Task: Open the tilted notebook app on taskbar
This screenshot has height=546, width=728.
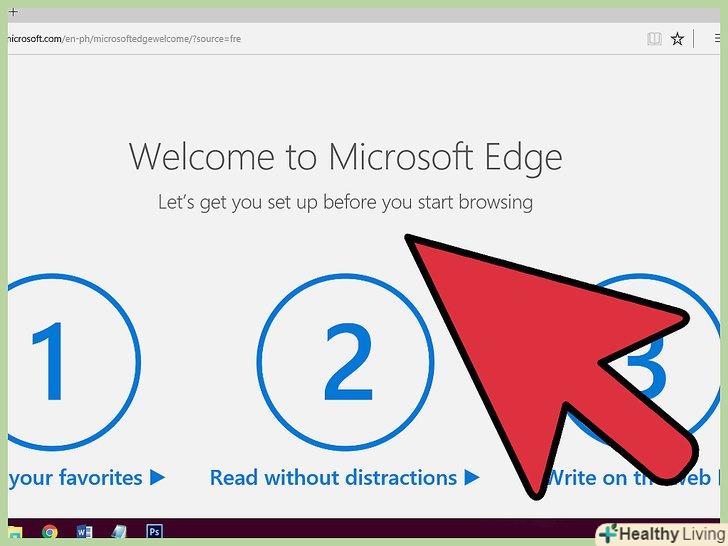Action: click(119, 532)
